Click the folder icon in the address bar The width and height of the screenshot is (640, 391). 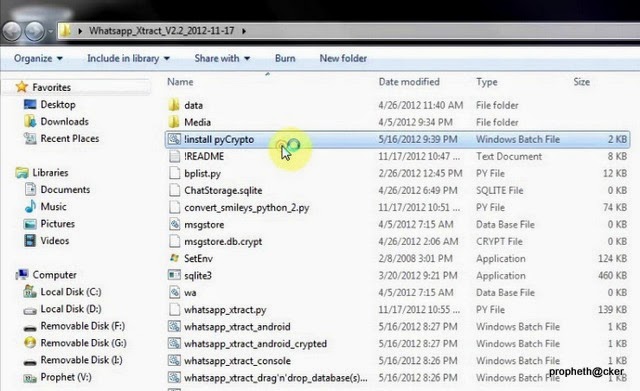[x=65, y=31]
